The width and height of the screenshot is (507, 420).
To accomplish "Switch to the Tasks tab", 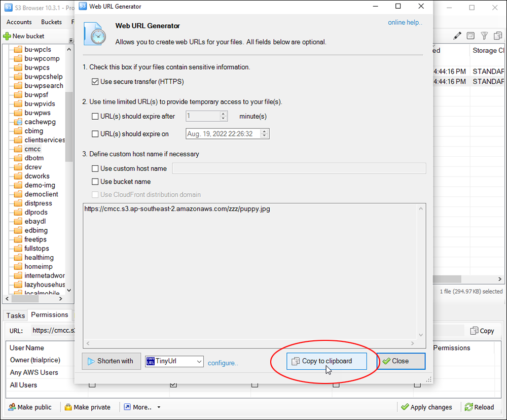I will pos(16,316).
